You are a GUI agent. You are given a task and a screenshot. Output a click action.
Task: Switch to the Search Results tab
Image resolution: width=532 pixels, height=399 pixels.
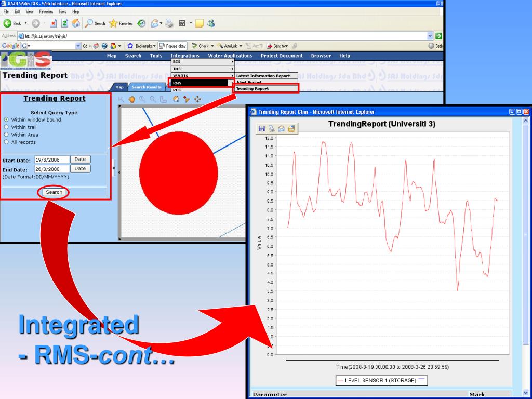click(146, 87)
